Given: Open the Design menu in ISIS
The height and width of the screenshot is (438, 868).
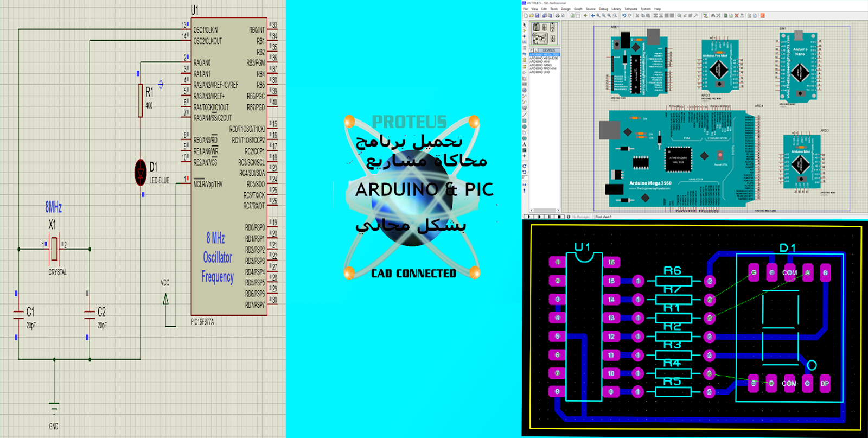Looking at the screenshot, I should (566, 9).
